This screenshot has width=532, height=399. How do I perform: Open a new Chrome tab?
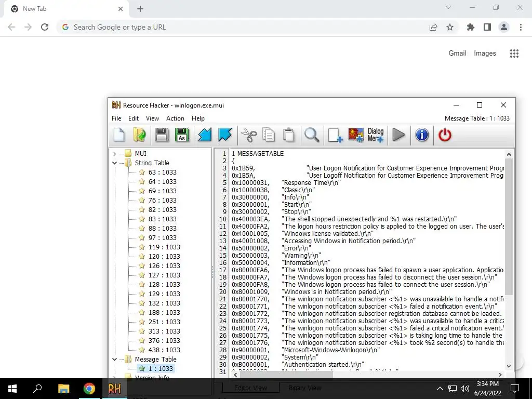(x=140, y=9)
